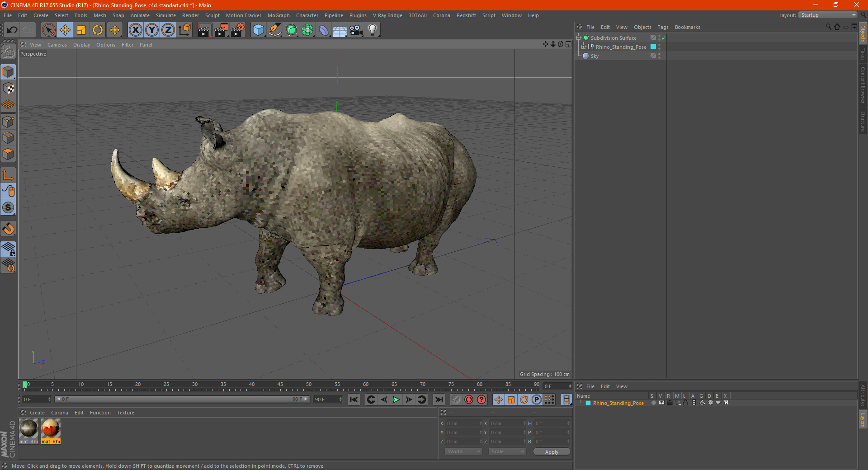Add a Camera object
Image resolution: width=868 pixels, height=470 pixels.
[356, 30]
